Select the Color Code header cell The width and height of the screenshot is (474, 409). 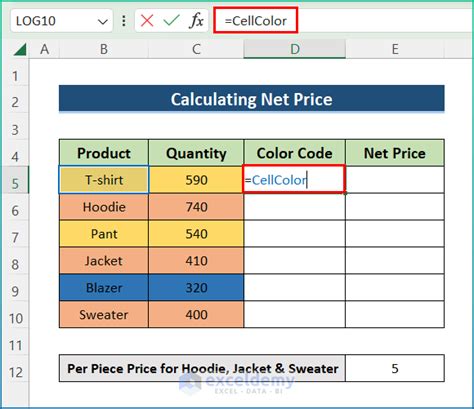295,153
